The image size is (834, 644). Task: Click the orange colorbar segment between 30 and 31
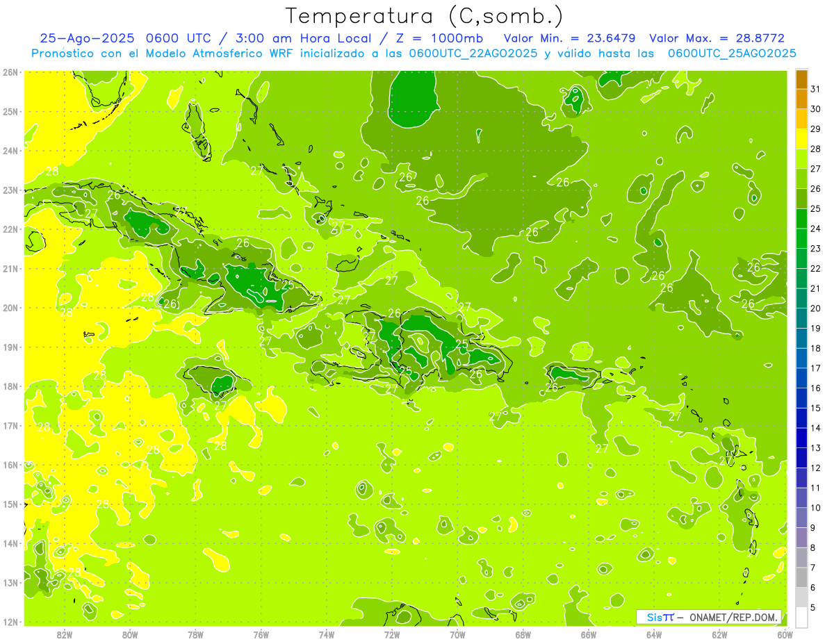pos(801,99)
